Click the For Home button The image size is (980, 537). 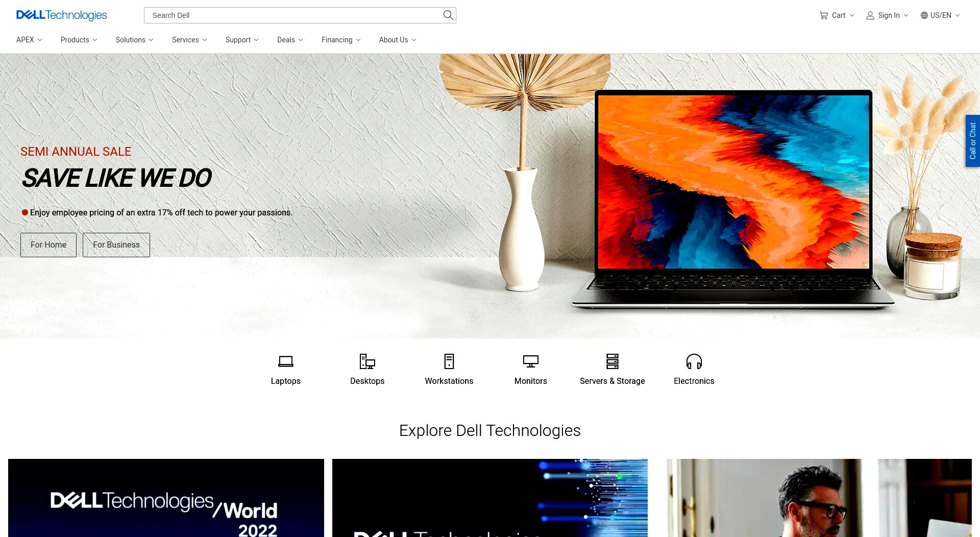pos(48,245)
